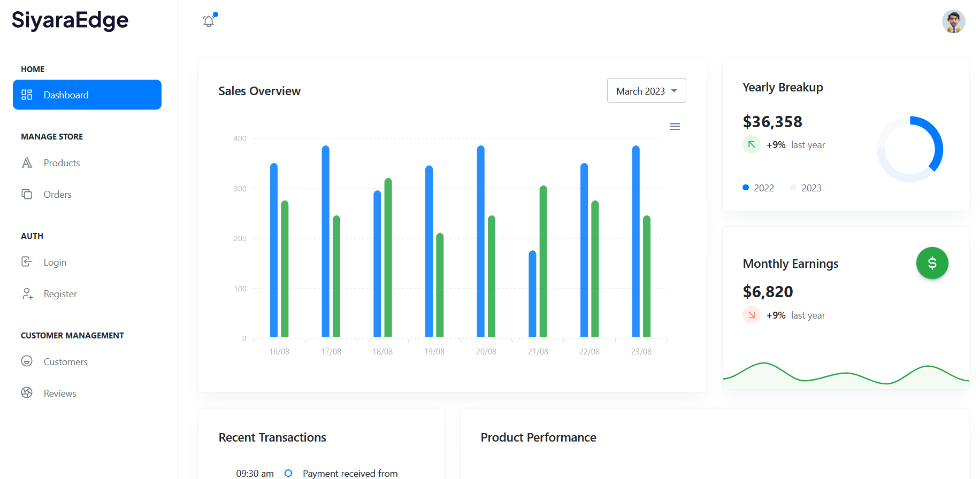
Task: Select Dashboard in the sidebar
Action: (x=87, y=95)
